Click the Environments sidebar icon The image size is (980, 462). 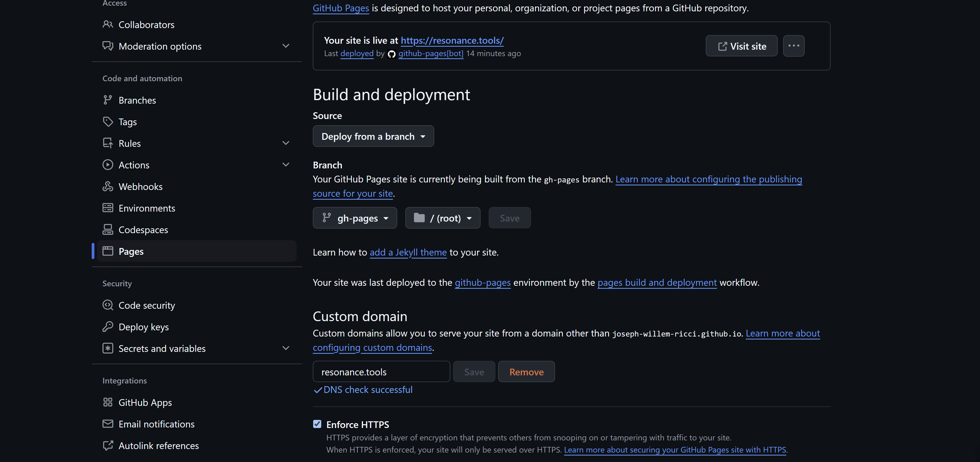pos(108,208)
